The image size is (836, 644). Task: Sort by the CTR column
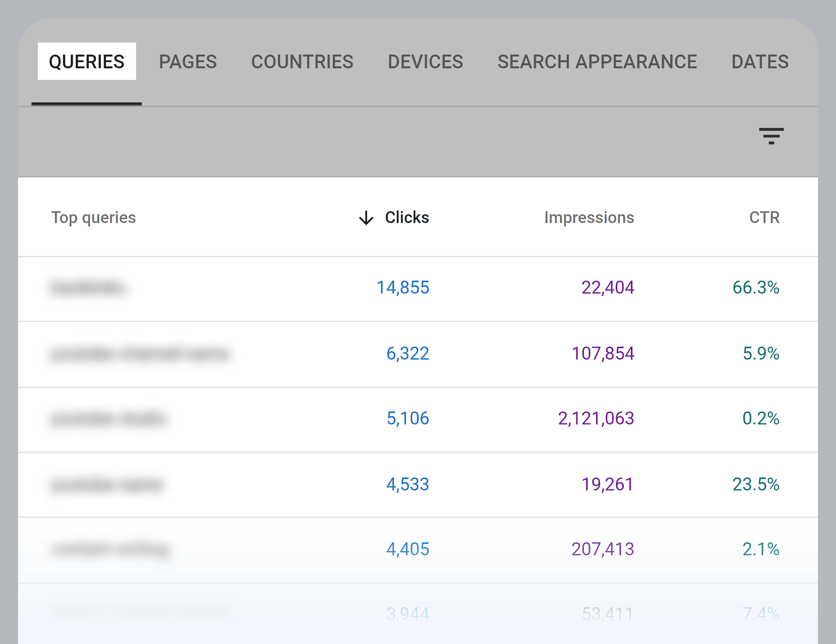click(764, 217)
